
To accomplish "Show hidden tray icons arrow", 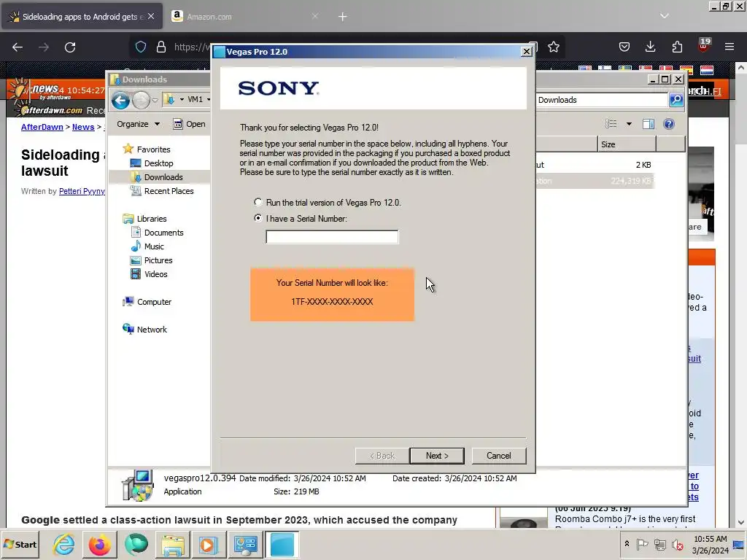I will click(627, 544).
